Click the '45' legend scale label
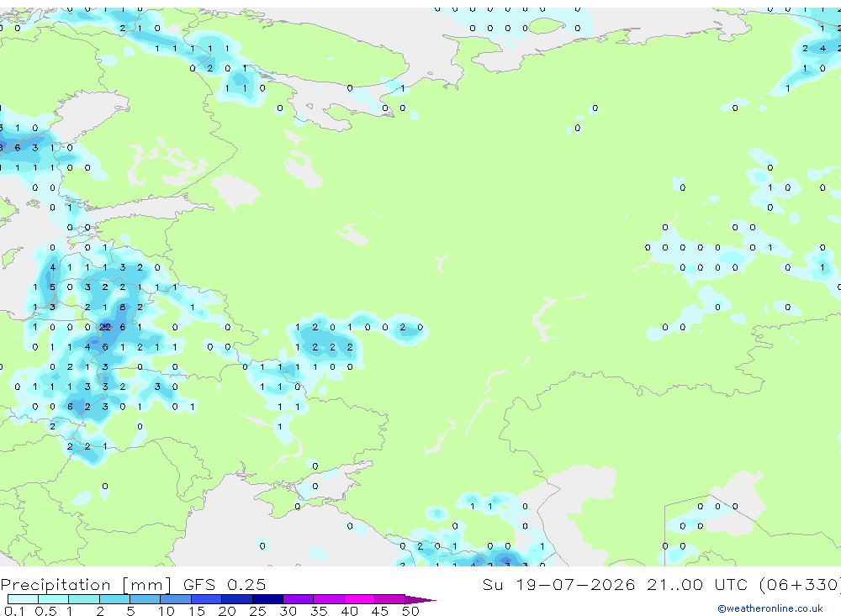Screen dimensions: 841x616 pyautogui.click(x=380, y=611)
